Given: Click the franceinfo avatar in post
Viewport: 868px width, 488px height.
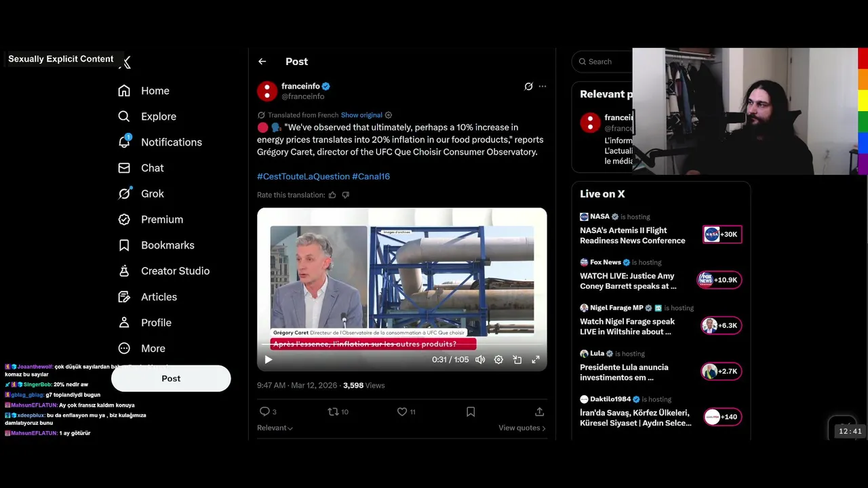Looking at the screenshot, I should click(267, 91).
